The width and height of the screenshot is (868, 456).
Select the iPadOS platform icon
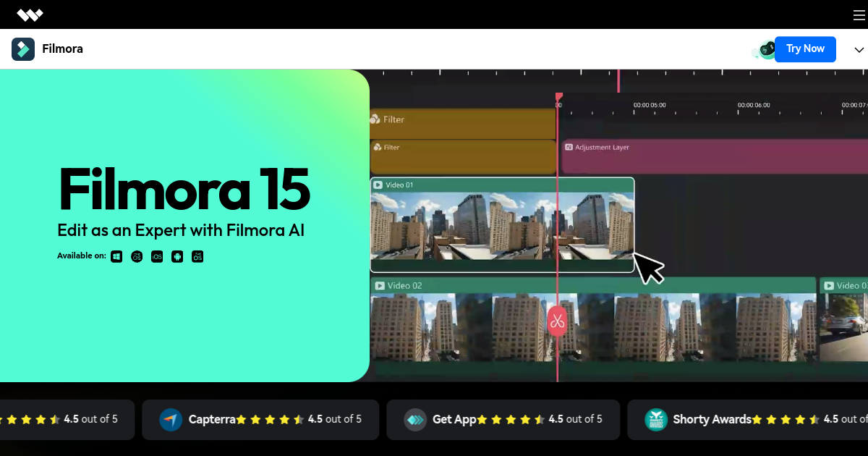197,256
